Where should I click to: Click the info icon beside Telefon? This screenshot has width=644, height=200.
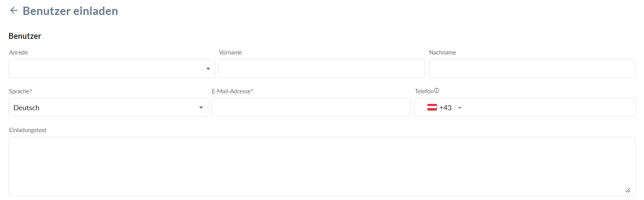pyautogui.click(x=437, y=91)
